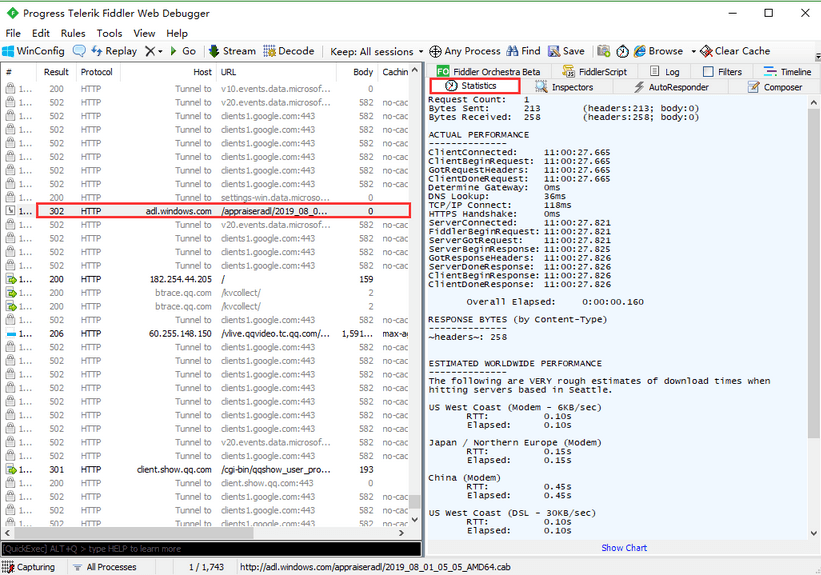This screenshot has width=821, height=575.
Task: Change All Processes filter in status bar
Action: click(x=105, y=567)
